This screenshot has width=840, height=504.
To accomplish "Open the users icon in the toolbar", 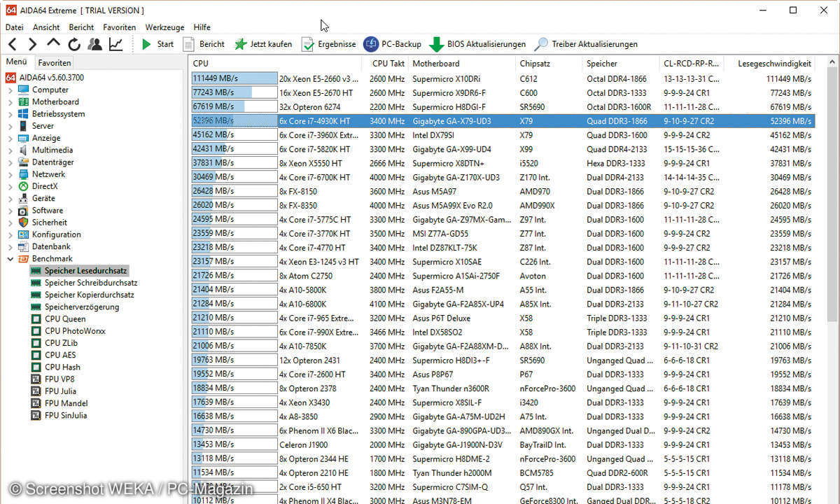I will point(95,44).
